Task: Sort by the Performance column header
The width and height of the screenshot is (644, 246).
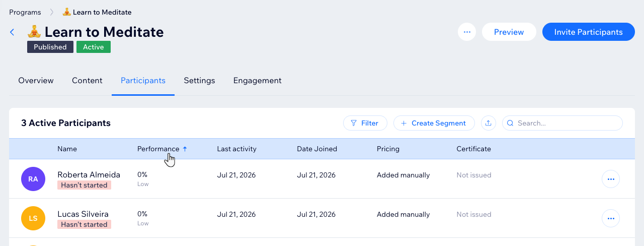Action: (158, 149)
